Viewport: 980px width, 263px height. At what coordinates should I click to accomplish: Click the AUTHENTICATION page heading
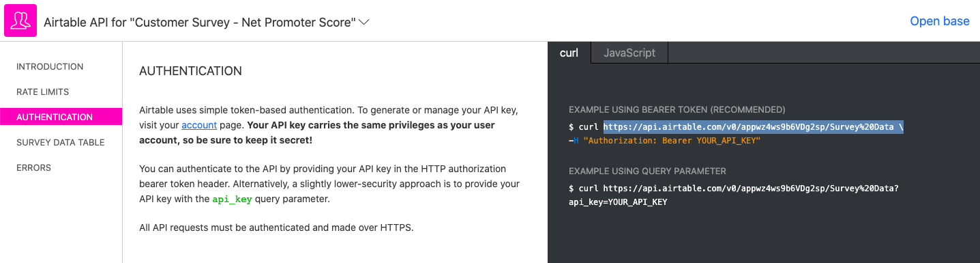(x=190, y=71)
